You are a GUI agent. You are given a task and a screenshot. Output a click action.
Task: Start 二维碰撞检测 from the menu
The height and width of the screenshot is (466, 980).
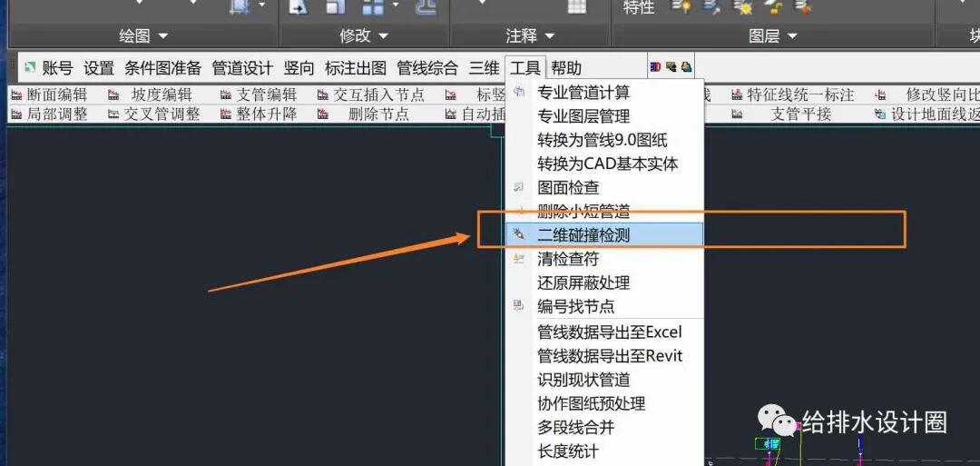coord(605,234)
